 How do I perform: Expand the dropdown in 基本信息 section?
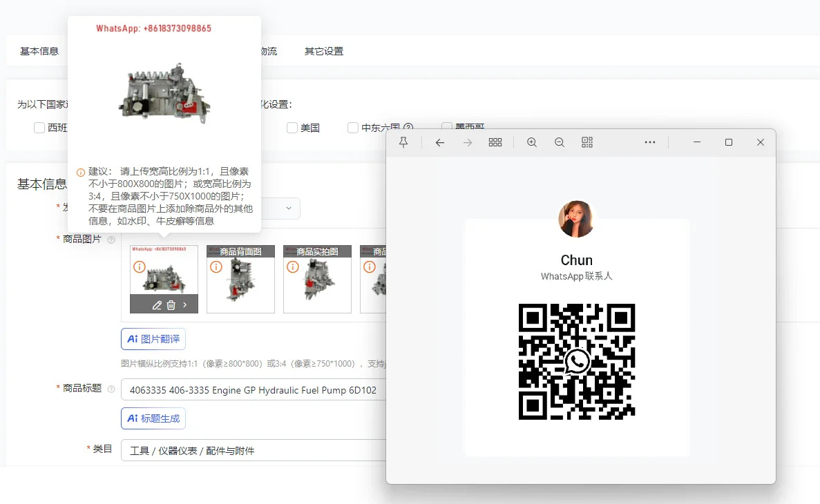click(x=288, y=208)
